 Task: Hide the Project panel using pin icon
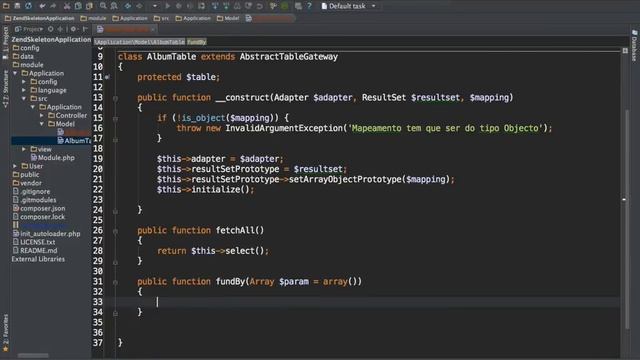(85, 29)
